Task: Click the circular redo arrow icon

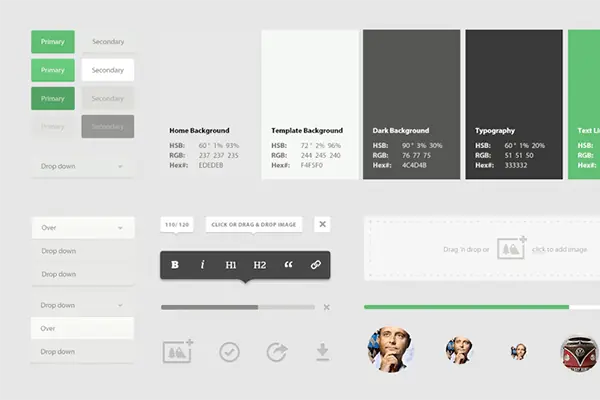Action: coord(276,352)
